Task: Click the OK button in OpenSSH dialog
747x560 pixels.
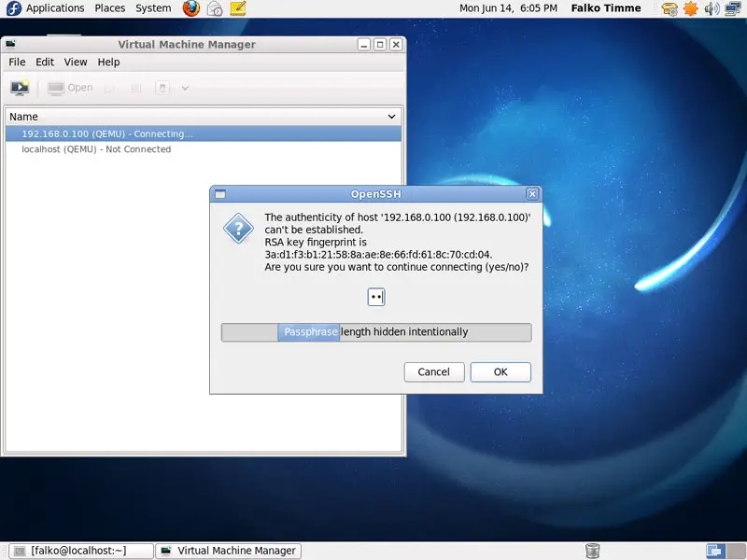Action: [500, 371]
